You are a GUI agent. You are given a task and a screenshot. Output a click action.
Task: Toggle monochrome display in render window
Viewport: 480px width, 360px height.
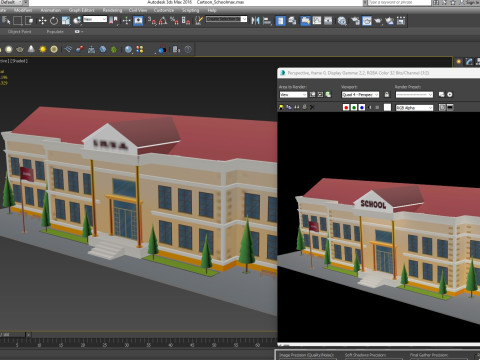tap(377, 107)
